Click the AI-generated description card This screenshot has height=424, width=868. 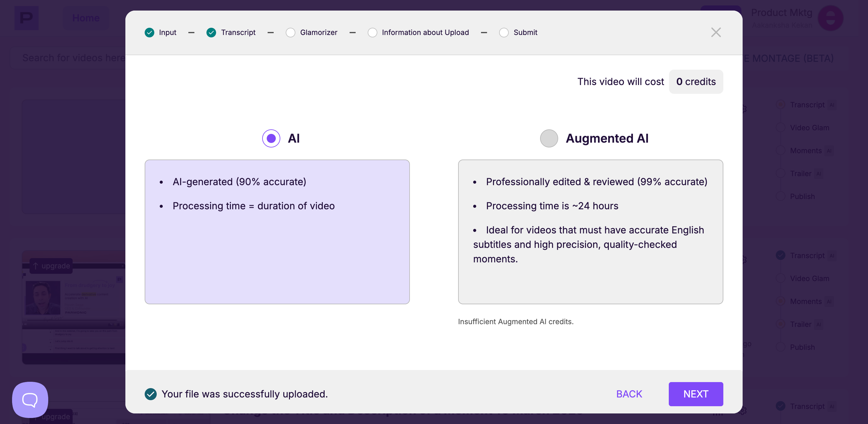pos(277,232)
